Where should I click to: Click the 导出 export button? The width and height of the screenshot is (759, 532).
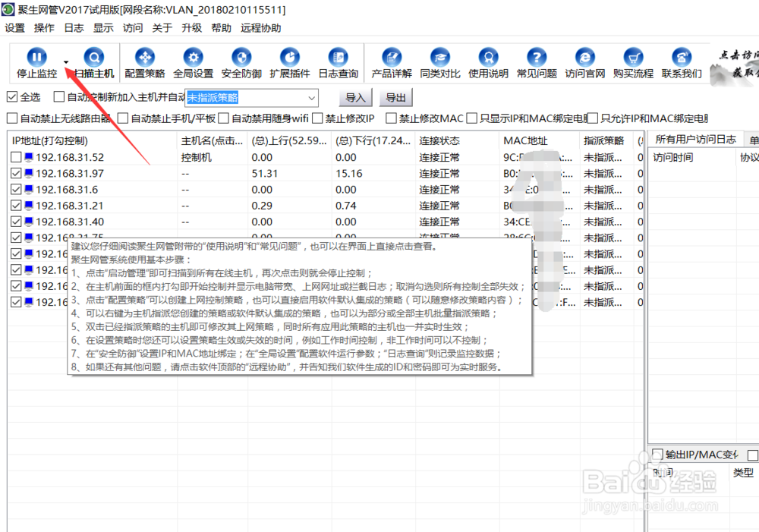395,97
